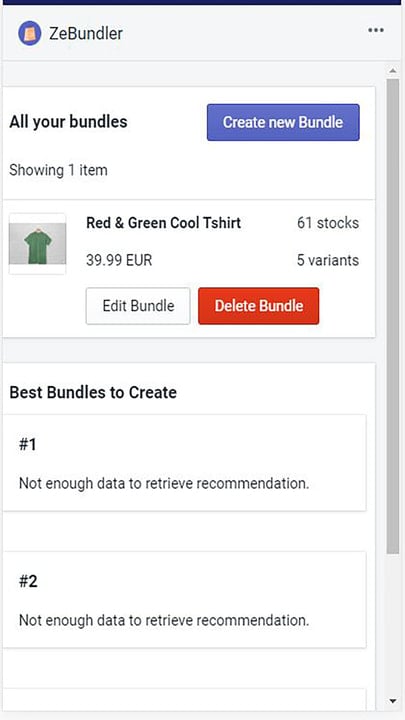The height and width of the screenshot is (720, 405).
Task: Open the three-dot options menu
Action: 376,30
